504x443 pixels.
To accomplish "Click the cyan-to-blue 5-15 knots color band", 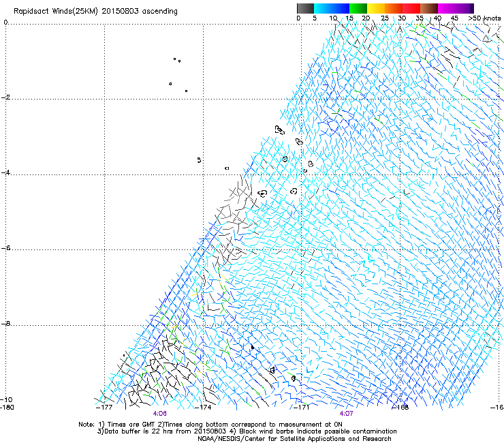I will tap(332, 8).
